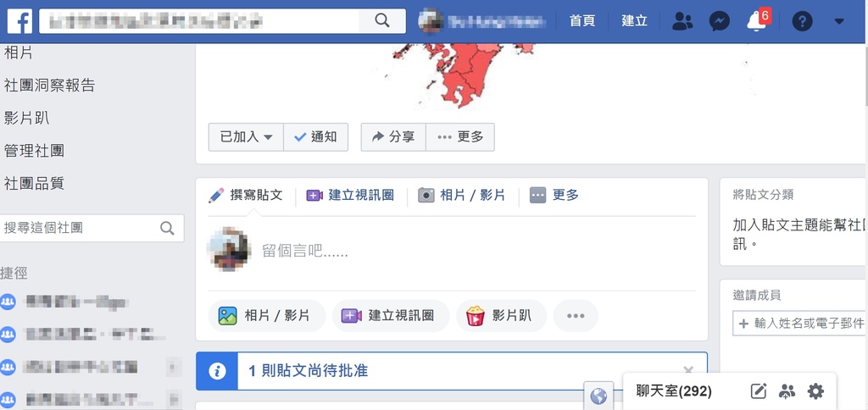Click the 搜尋這個社團 search field
868x410 pixels.
(92, 228)
